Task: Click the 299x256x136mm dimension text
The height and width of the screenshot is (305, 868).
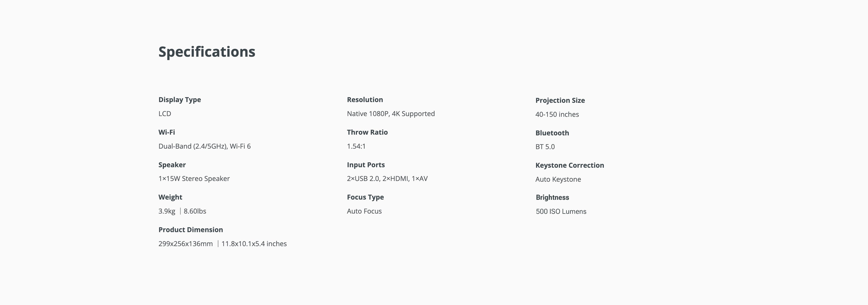Action: click(x=185, y=244)
